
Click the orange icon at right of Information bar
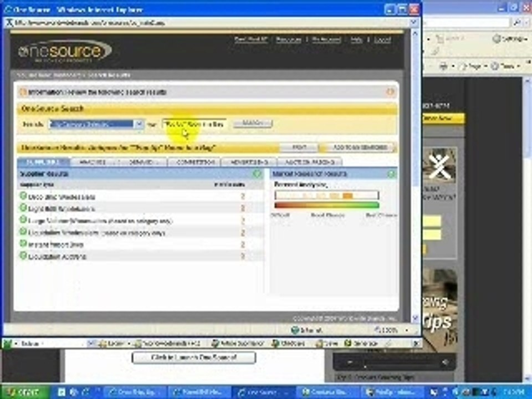391,91
